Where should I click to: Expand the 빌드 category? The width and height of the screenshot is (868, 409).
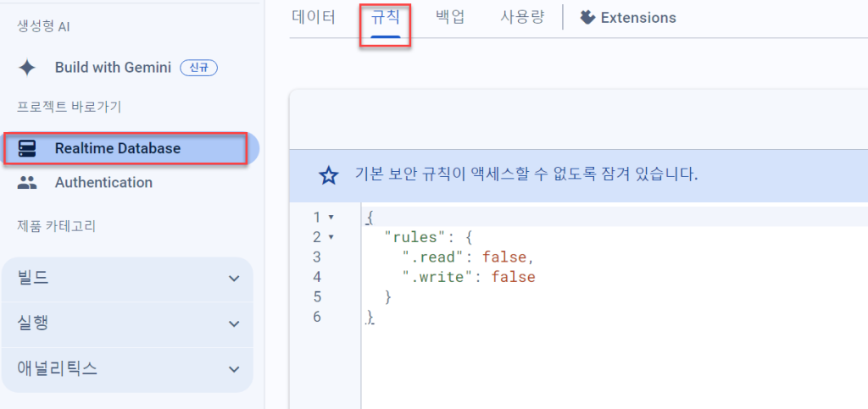[127, 279]
